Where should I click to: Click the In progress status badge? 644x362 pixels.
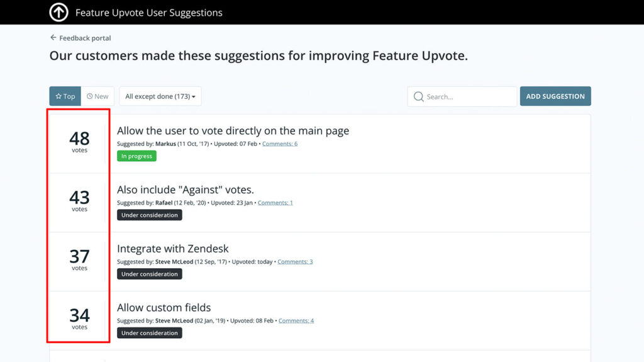coord(136,156)
